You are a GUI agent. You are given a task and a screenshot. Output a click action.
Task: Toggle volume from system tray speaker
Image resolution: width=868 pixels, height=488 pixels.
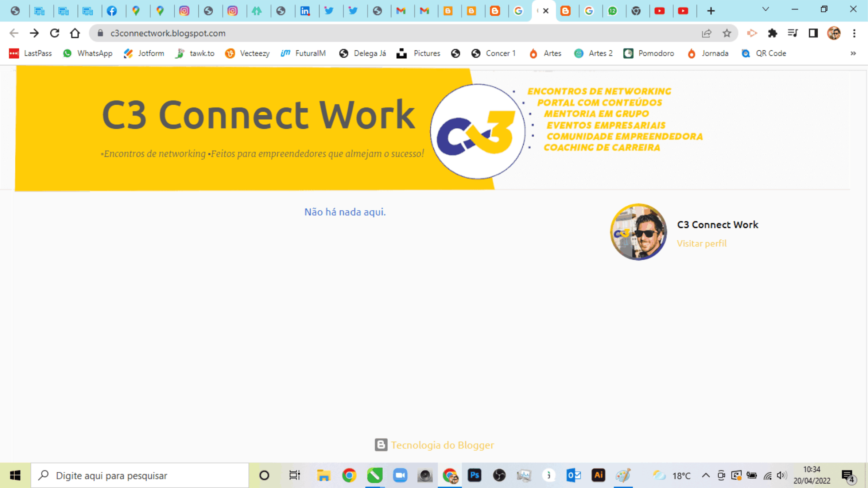[x=781, y=475]
